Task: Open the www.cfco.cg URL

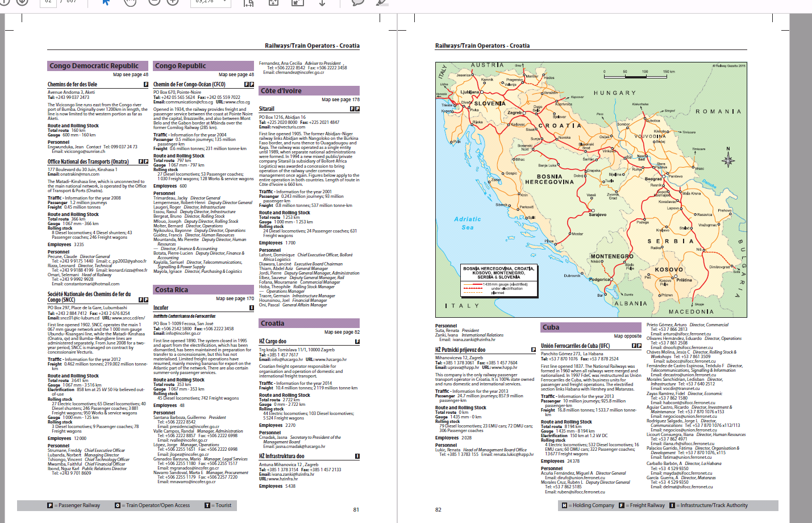Action: pos(238,102)
